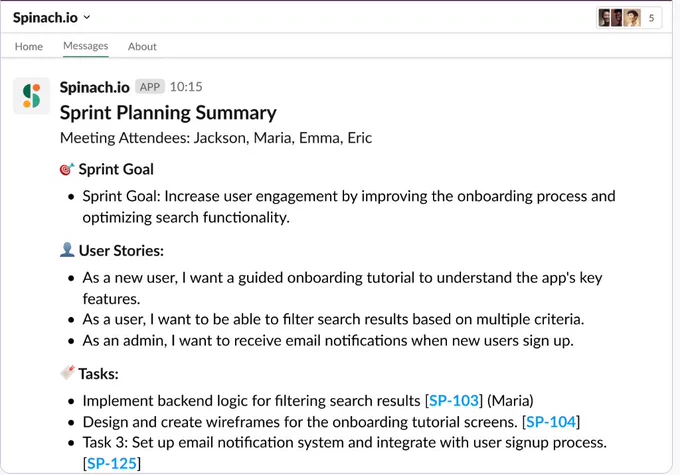Click the person emoji beside User Stories
The width and height of the screenshot is (680, 475).
pos(67,250)
